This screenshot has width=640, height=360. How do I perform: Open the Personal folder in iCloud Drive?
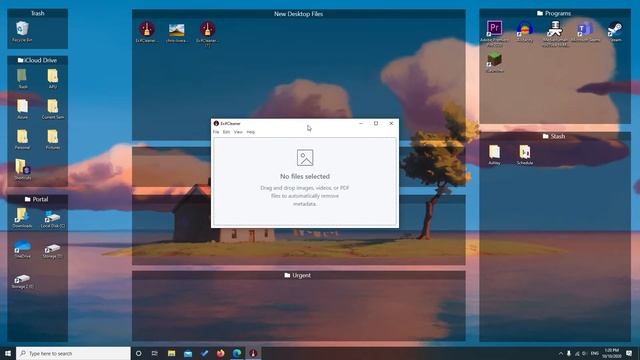point(22,139)
